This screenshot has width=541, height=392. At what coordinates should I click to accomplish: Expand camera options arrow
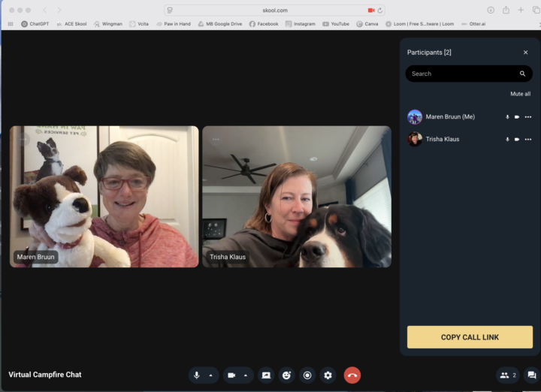246,375
